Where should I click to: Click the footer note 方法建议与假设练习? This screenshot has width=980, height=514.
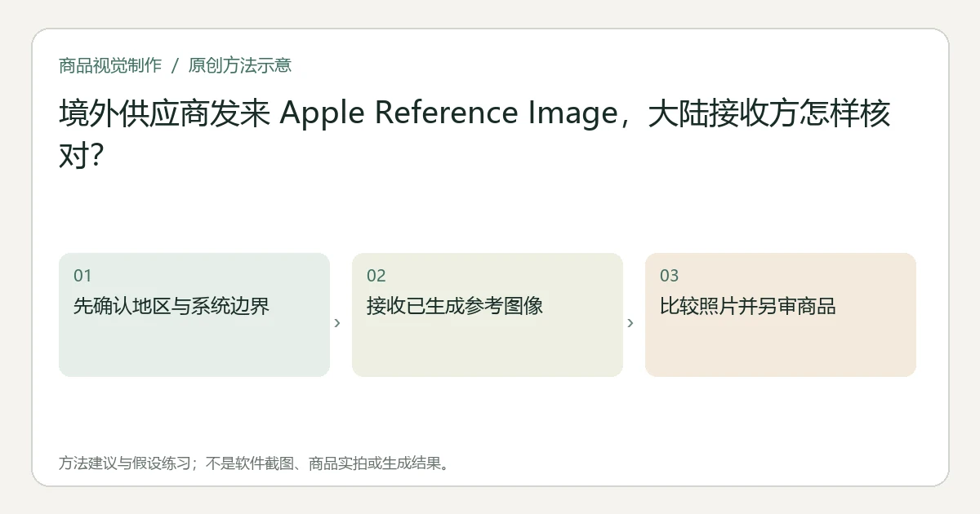(254, 463)
